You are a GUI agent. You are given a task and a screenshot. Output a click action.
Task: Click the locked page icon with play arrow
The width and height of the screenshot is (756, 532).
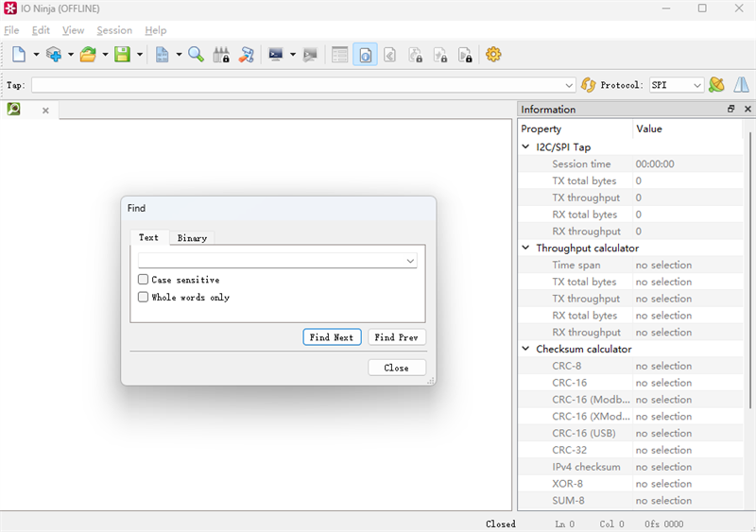465,55
